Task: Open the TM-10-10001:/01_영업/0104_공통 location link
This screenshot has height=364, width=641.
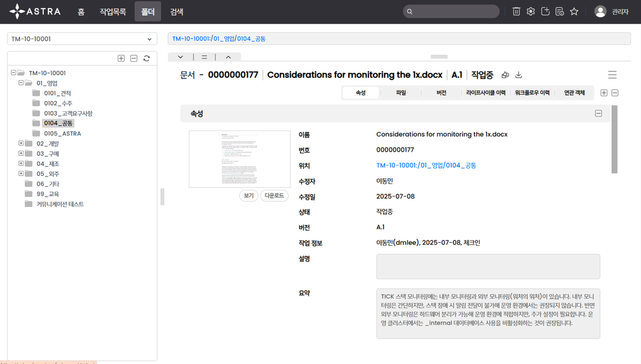Action: pos(426,166)
